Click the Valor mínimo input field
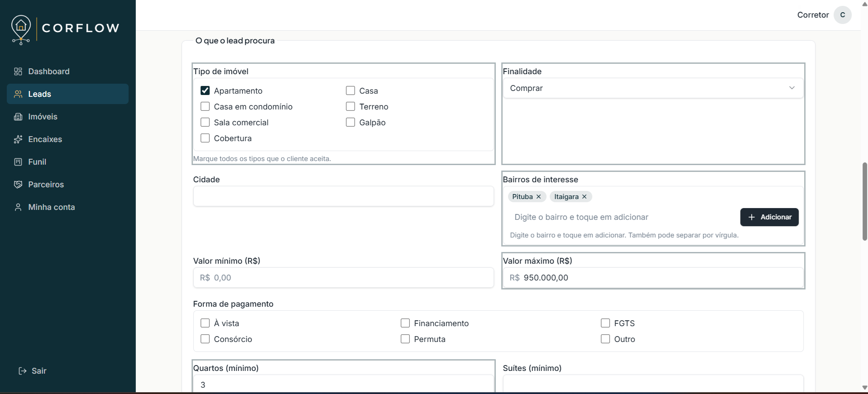This screenshot has width=868, height=394. (343, 278)
